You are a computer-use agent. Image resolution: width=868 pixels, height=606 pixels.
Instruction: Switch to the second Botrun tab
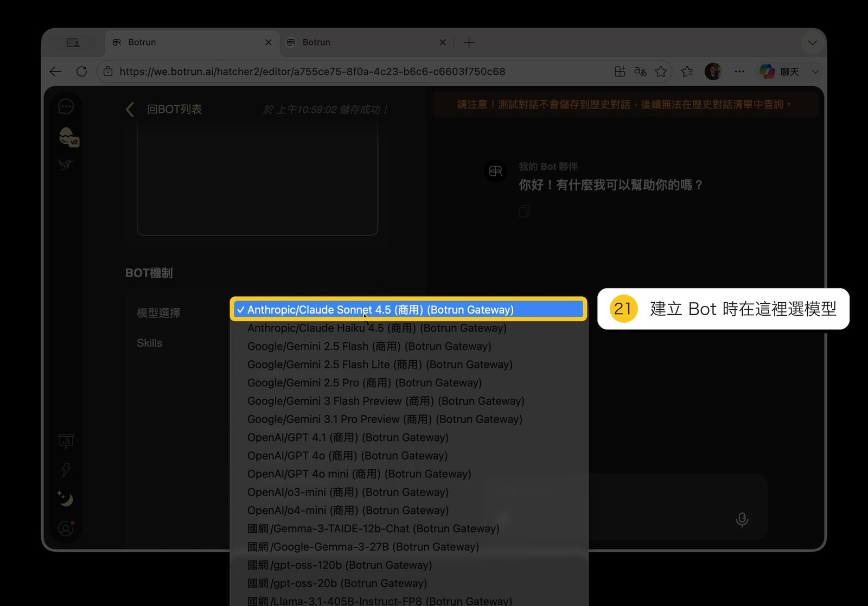click(367, 42)
